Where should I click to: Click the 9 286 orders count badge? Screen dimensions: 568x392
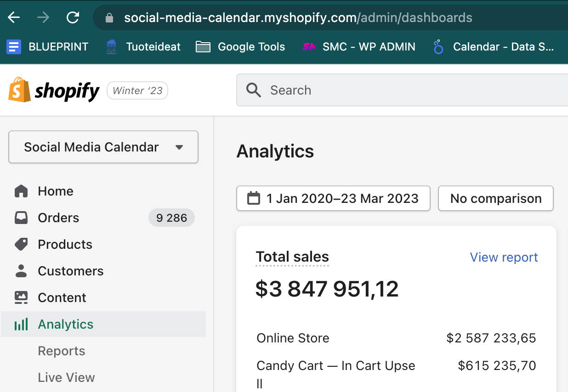pos(171,218)
